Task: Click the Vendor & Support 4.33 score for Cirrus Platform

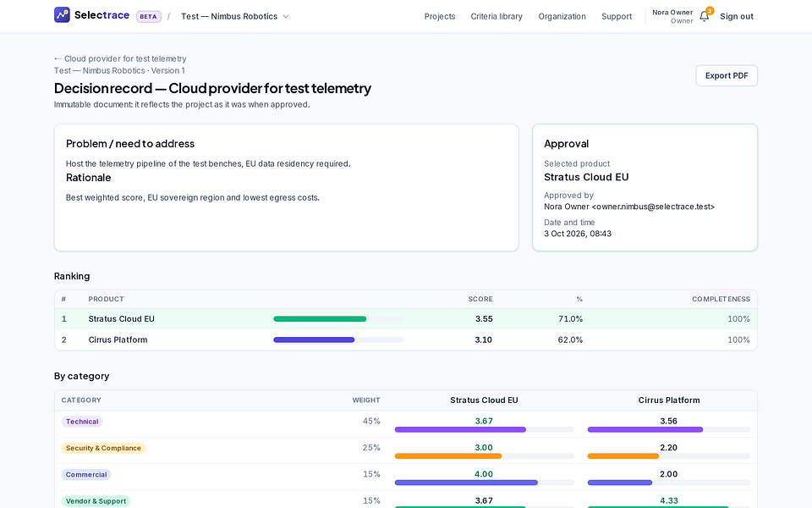Action: (x=669, y=500)
